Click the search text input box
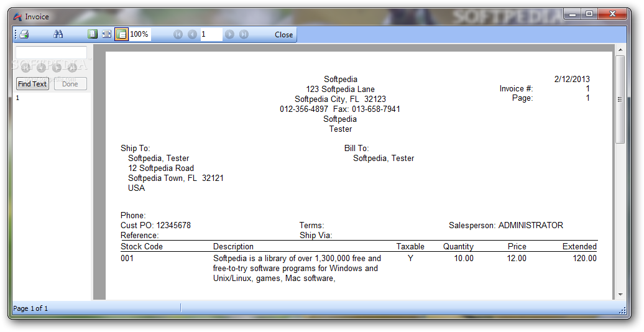The height and width of the screenshot is (332, 644). [52, 52]
